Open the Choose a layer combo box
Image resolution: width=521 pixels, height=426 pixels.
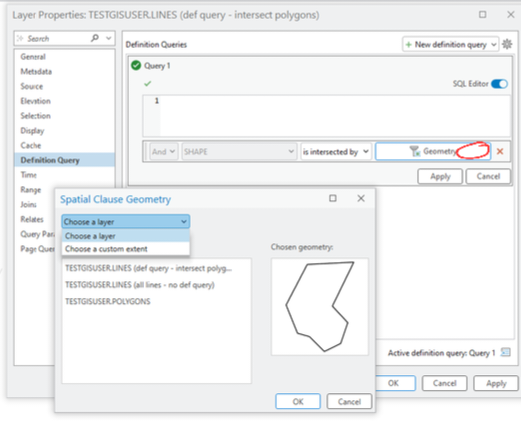click(126, 222)
